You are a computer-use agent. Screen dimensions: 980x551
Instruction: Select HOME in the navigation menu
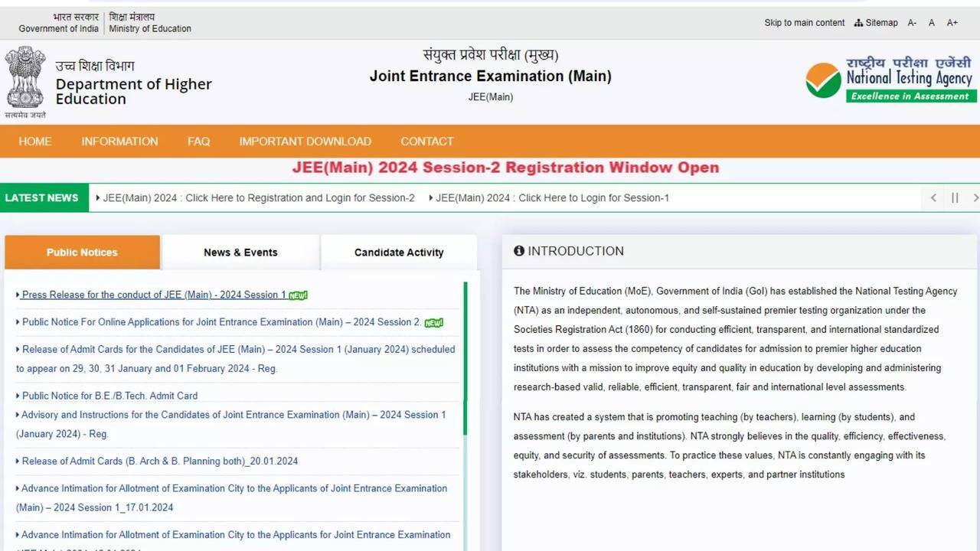(x=34, y=142)
